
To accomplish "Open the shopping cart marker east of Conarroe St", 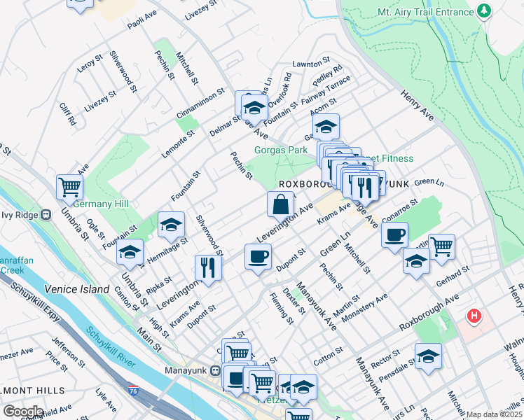I will 442,248.
